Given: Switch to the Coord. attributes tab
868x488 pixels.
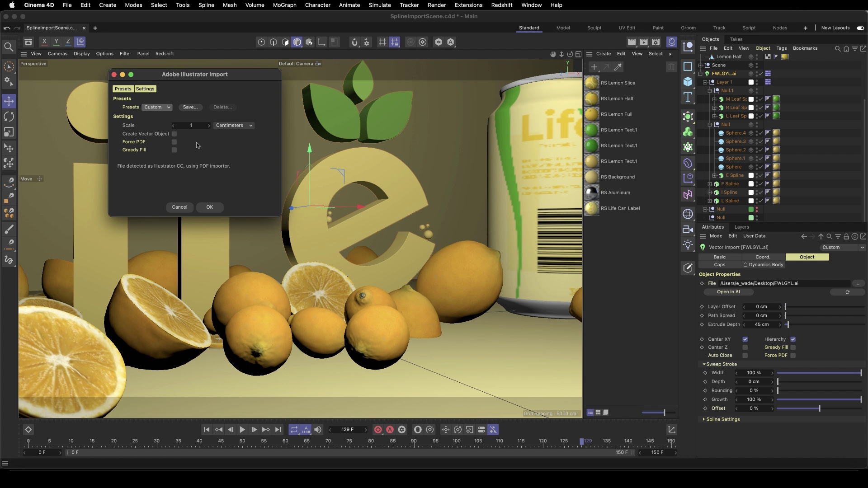Looking at the screenshot, I should point(763,257).
